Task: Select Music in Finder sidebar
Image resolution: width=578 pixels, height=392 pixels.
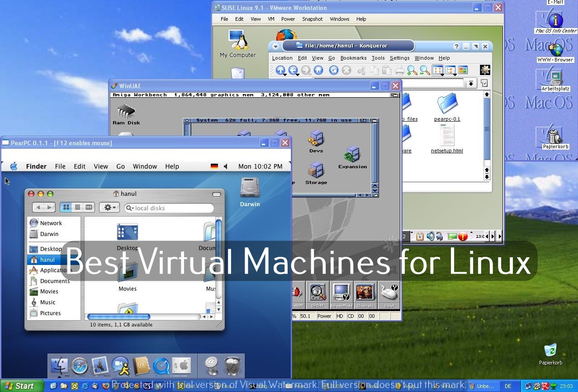Action: coord(43,302)
